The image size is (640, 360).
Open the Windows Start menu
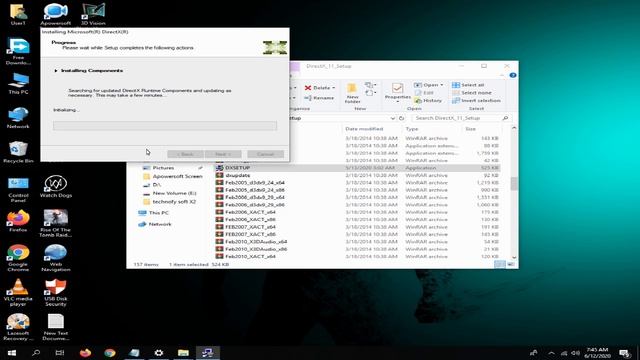pyautogui.click(x=11, y=353)
